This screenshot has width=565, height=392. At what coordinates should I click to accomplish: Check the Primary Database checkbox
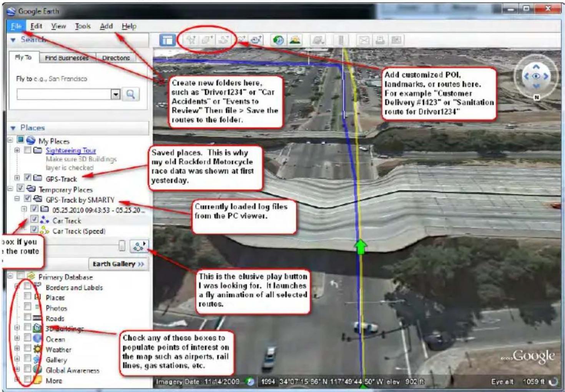pyautogui.click(x=20, y=276)
